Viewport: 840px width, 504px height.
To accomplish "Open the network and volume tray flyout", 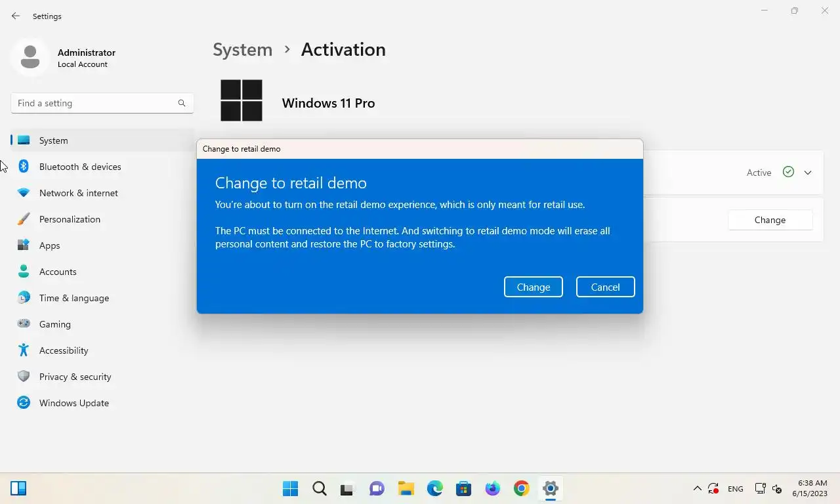I will pos(768,489).
